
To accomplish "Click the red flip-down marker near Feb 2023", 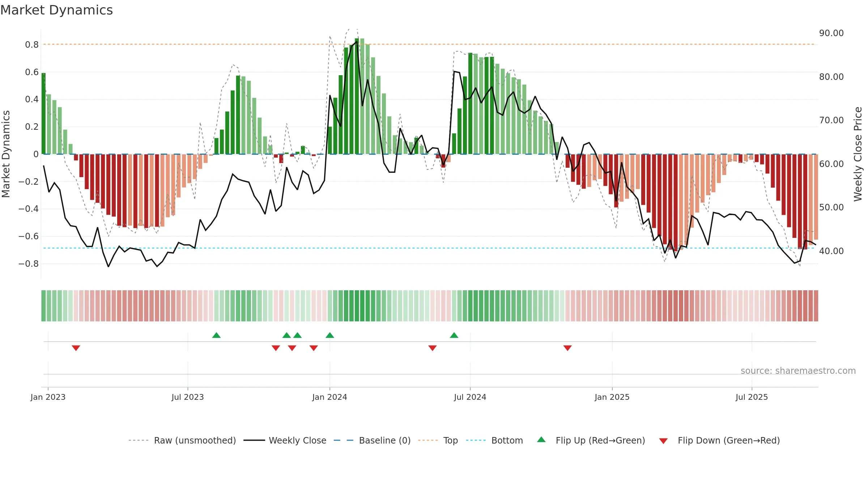I will click(76, 348).
